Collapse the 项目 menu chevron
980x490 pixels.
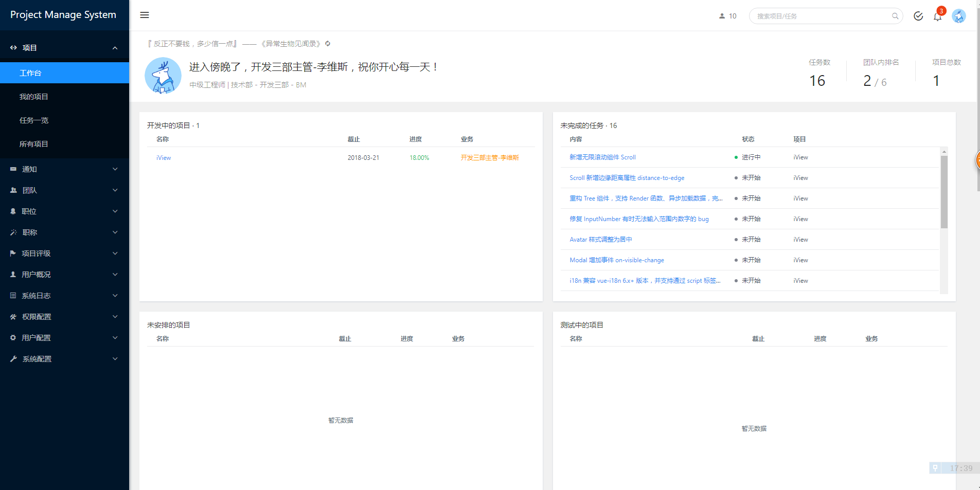(115, 48)
